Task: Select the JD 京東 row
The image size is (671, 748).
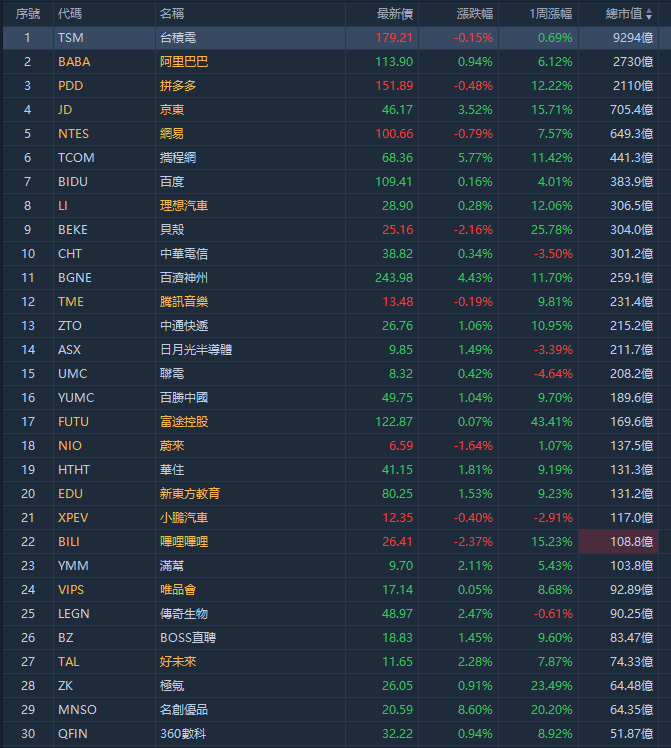Action: coord(330,110)
